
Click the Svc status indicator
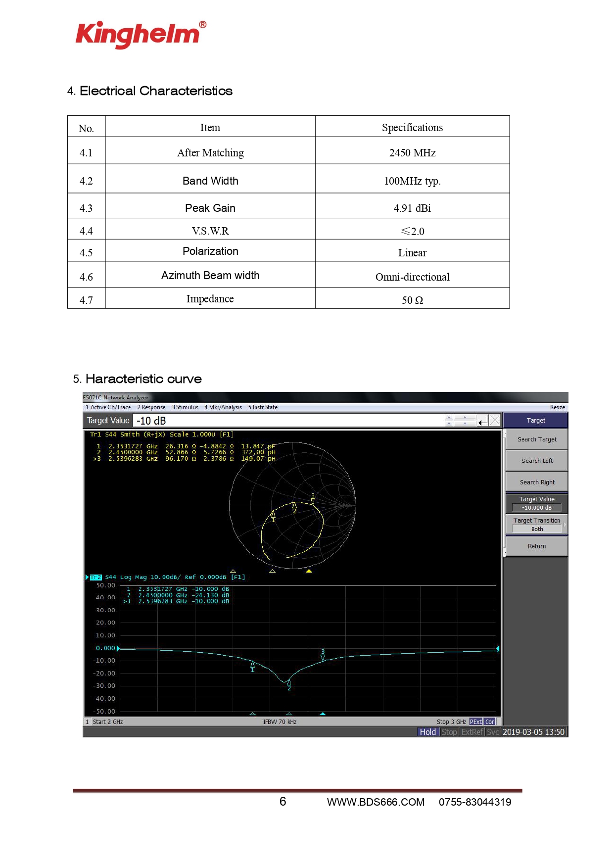493,732
